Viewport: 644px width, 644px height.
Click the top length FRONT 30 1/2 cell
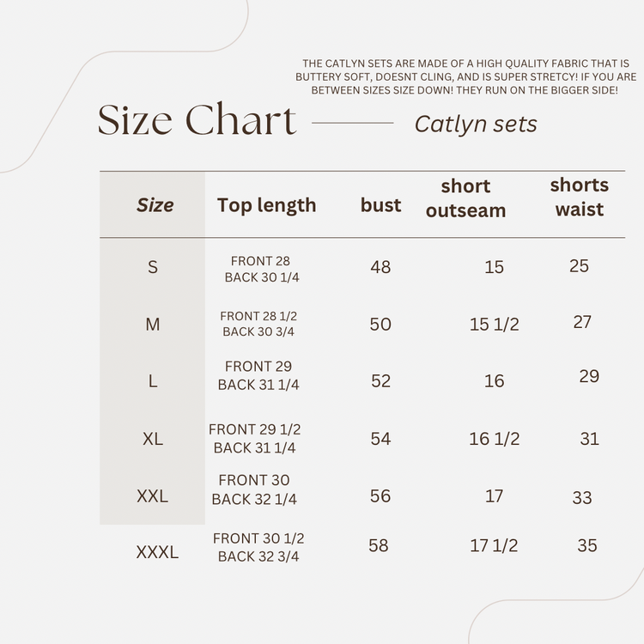(x=258, y=547)
